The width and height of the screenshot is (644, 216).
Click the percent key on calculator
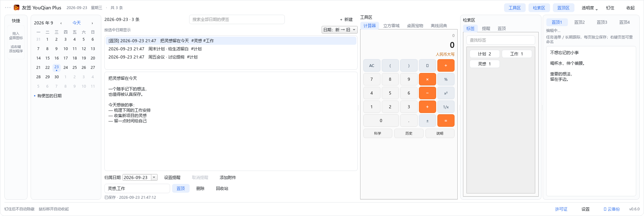point(446,79)
